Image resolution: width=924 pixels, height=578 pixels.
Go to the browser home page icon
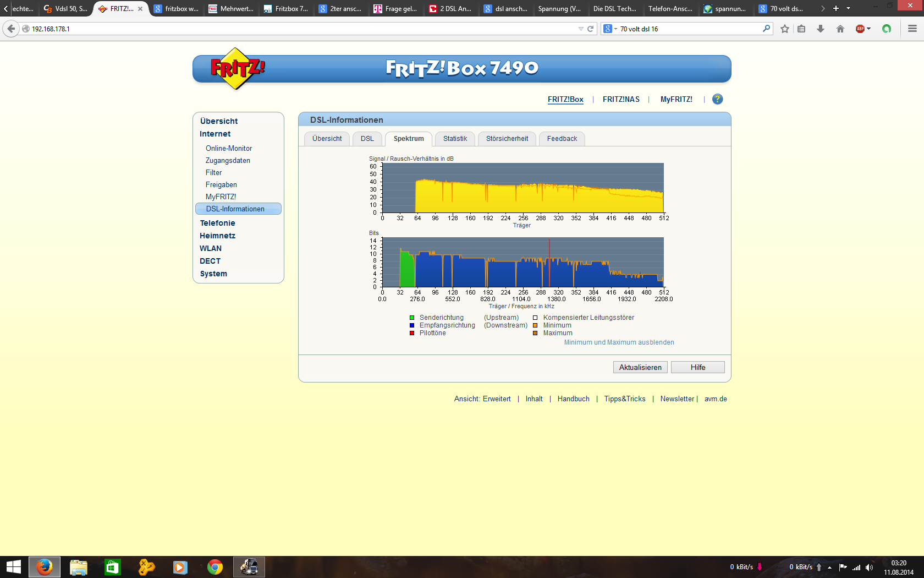tap(840, 29)
